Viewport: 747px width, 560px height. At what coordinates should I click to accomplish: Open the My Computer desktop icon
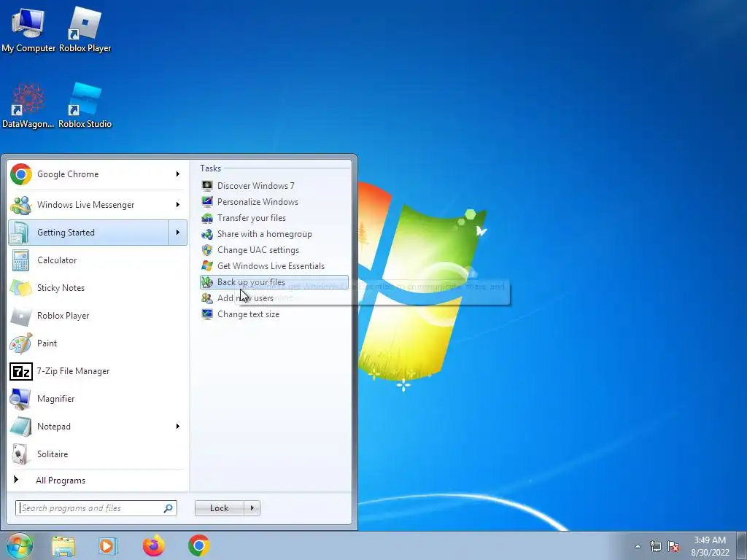[28, 29]
